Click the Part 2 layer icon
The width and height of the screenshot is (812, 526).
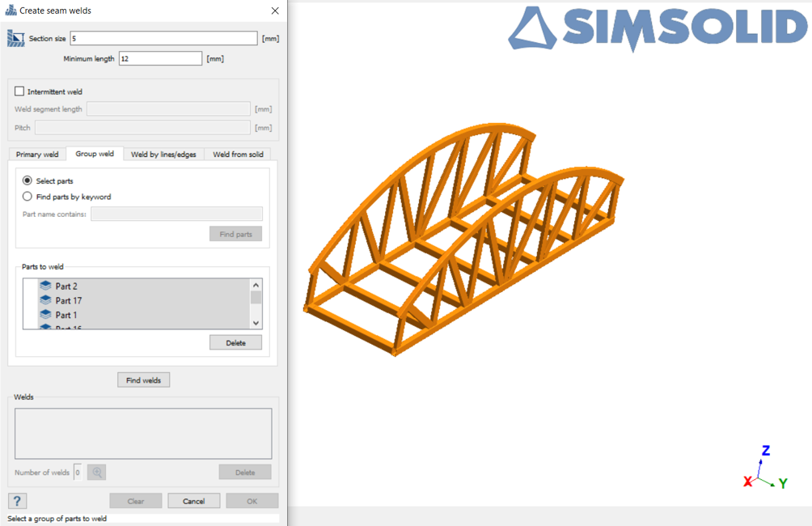coord(45,286)
